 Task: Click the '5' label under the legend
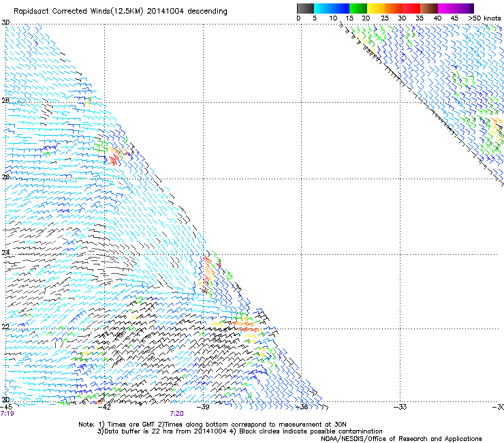tap(315, 18)
